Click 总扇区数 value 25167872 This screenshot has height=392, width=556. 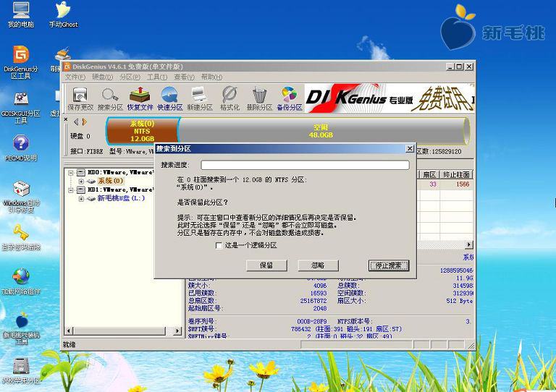tap(313, 301)
